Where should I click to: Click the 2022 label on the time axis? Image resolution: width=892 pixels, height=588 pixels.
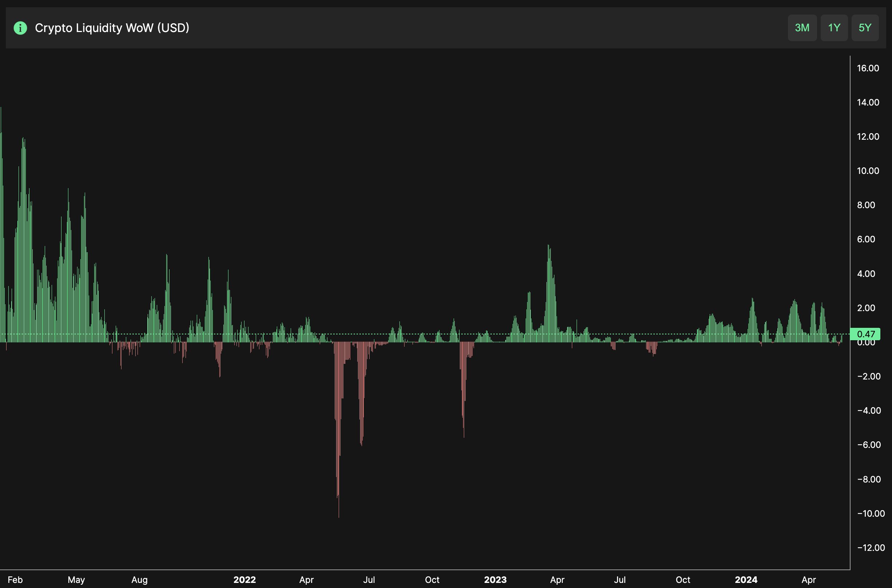pos(244,580)
